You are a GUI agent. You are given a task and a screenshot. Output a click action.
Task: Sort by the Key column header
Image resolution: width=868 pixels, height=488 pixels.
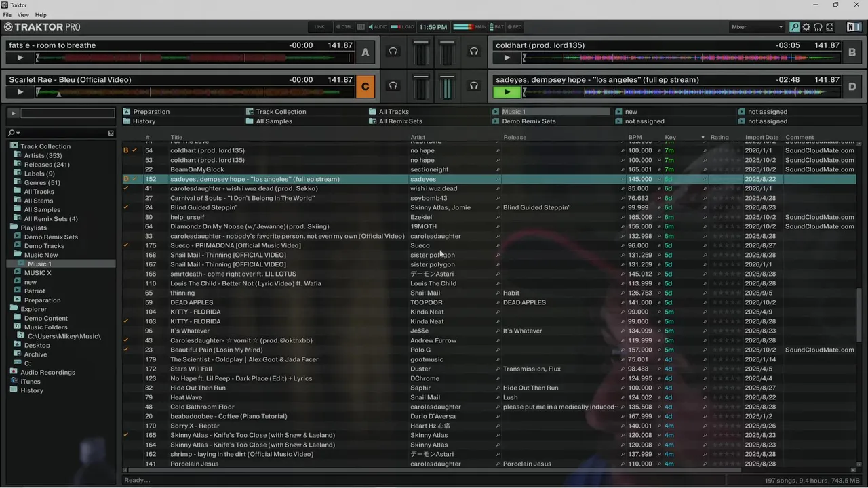[670, 137]
